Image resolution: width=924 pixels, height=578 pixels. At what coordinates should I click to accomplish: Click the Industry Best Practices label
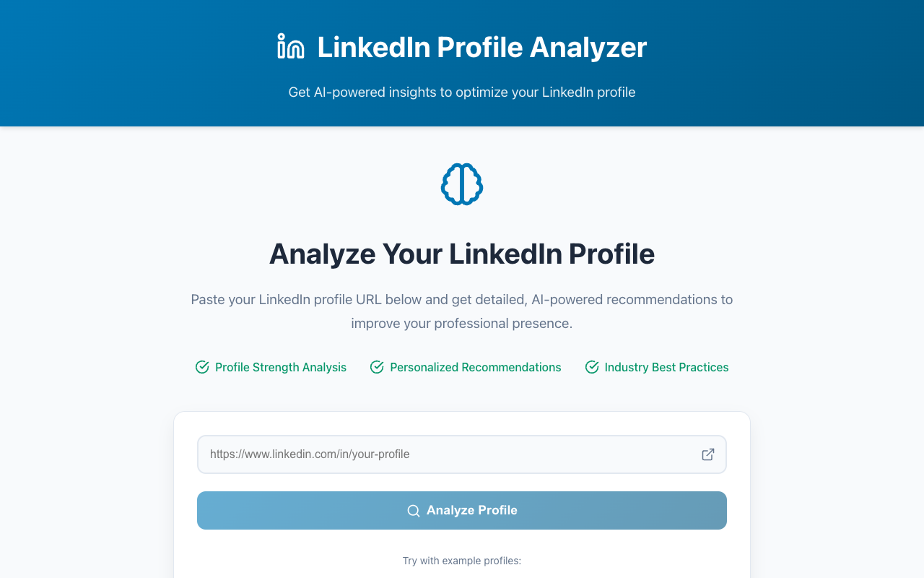666,367
